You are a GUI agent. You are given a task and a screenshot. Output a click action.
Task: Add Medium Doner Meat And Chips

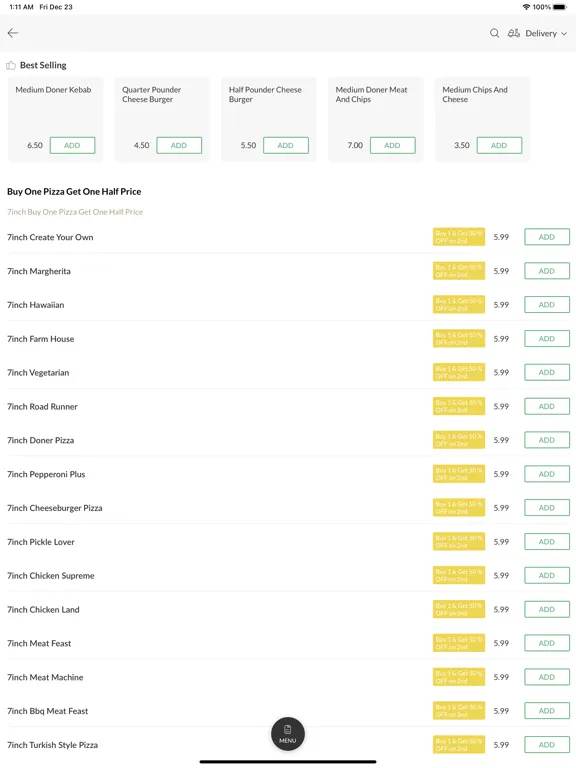click(x=392, y=145)
